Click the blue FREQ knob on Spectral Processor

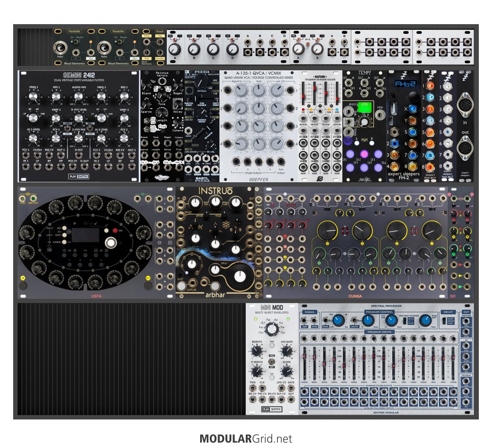(339, 320)
